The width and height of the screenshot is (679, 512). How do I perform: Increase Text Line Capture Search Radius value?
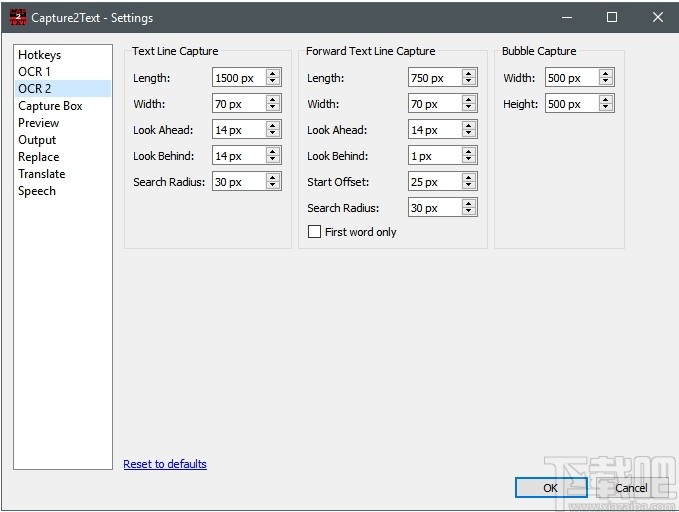(273, 178)
